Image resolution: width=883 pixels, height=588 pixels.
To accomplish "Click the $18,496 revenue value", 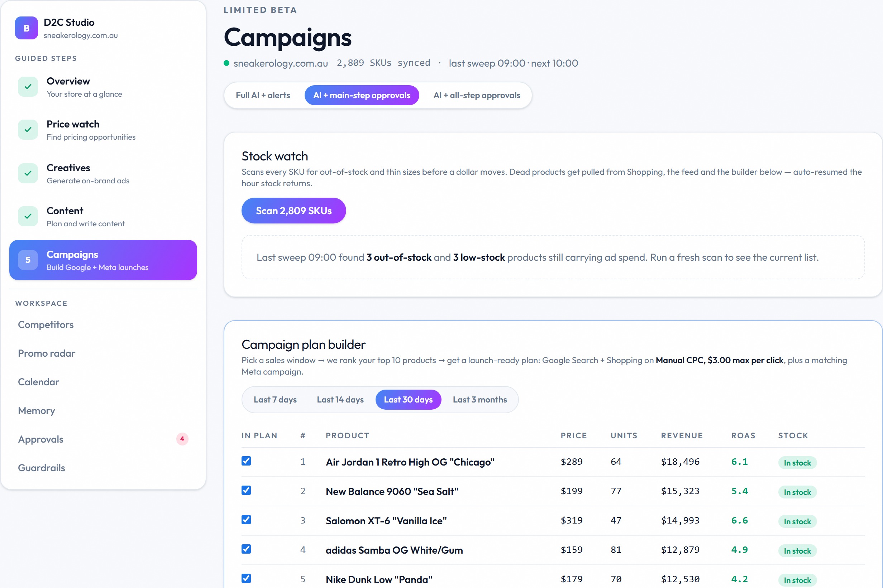I will (680, 462).
